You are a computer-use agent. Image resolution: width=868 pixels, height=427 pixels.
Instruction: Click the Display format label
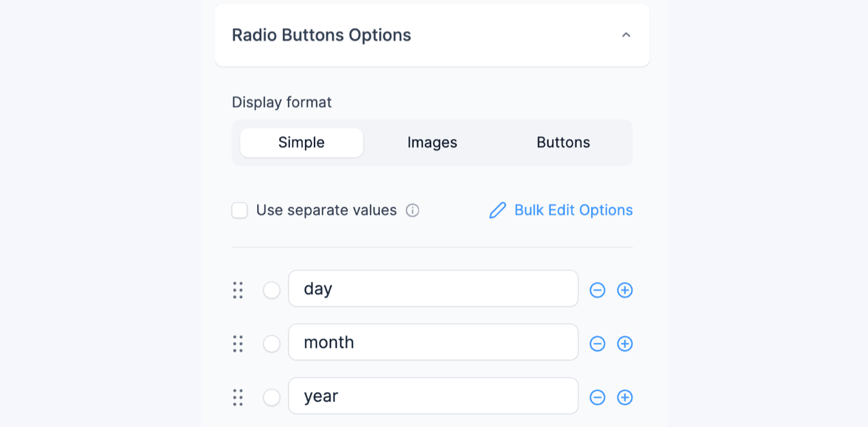pos(282,102)
